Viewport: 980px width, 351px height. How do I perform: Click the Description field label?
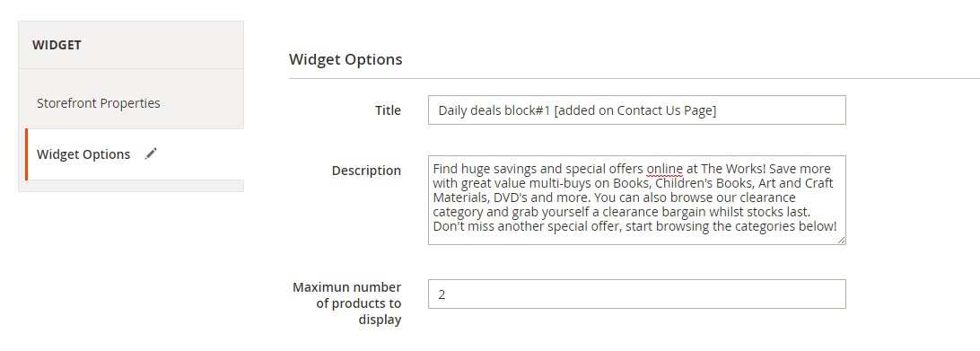366,171
